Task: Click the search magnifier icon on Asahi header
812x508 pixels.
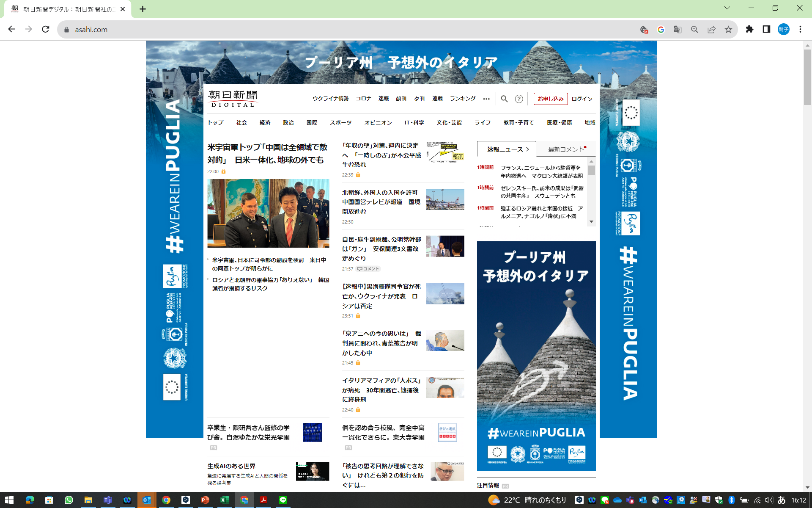Action: point(504,99)
